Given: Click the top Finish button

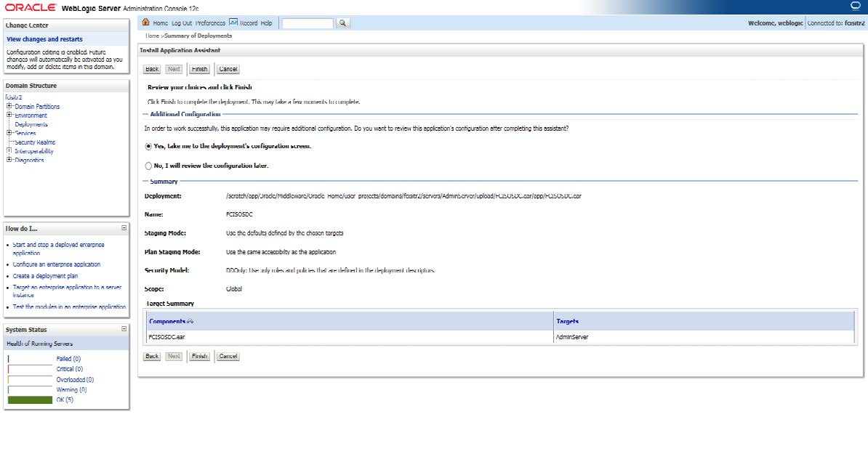Looking at the screenshot, I should [199, 69].
